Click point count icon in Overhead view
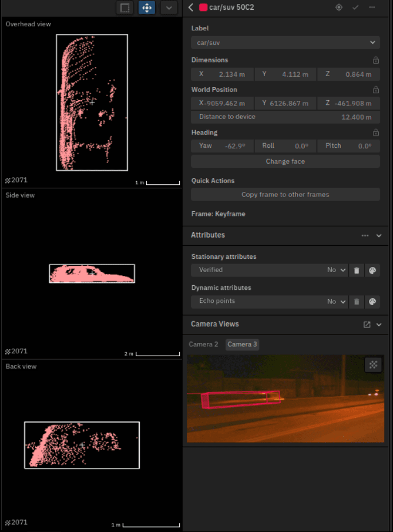Screen dimensions: 393x532 [x=8, y=180]
